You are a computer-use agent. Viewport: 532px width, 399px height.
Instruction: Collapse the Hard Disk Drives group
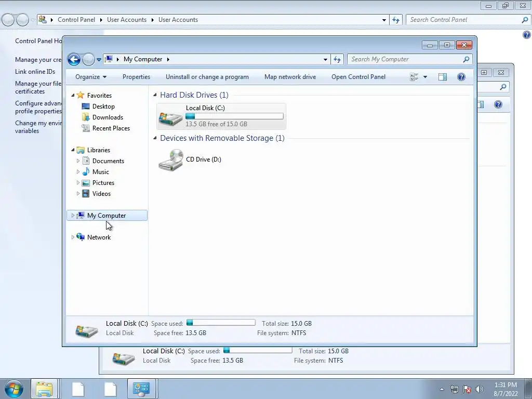pos(155,95)
